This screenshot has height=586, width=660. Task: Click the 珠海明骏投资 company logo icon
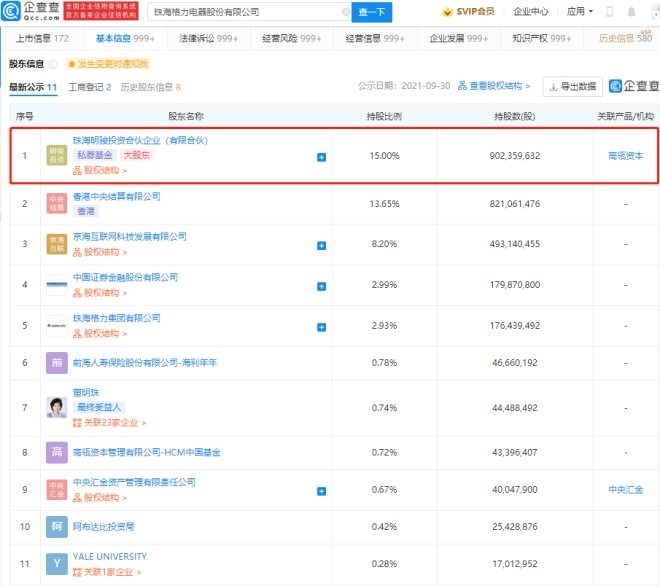click(58, 155)
